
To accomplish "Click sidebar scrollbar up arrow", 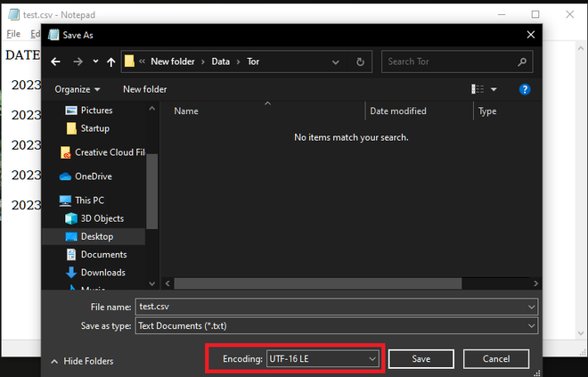I will (151, 109).
